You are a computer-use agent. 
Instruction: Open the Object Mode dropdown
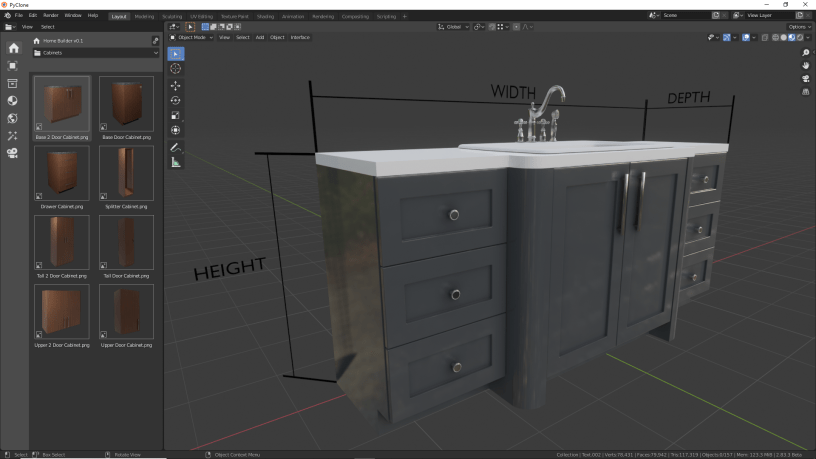[191, 37]
